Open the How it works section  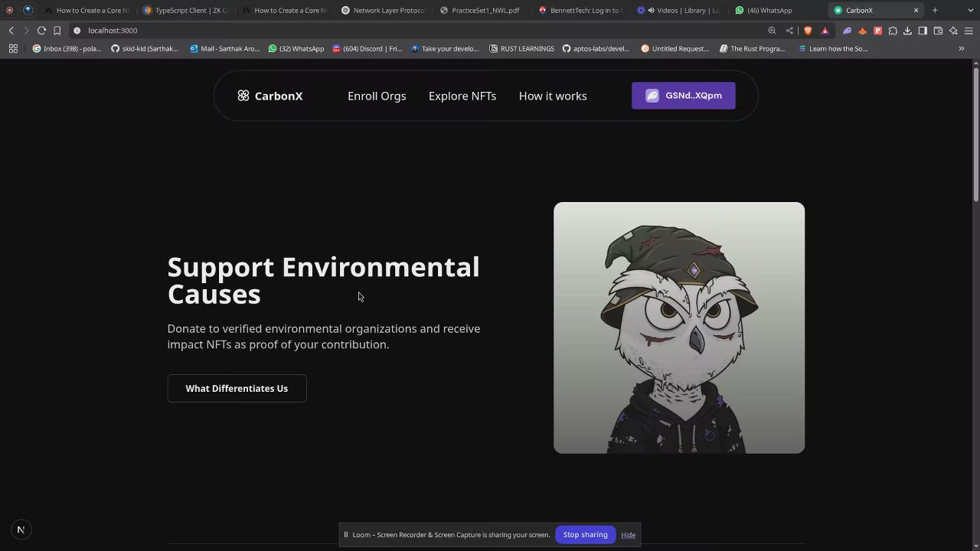coord(553,96)
